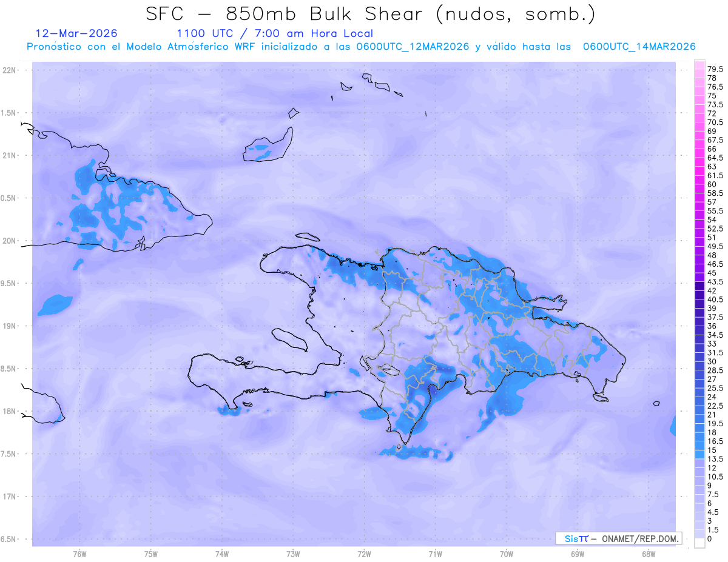Screen dimensions: 728x562
Task: Click the 'ONAMET/REP.DOM.' credit label
Action: [641, 538]
